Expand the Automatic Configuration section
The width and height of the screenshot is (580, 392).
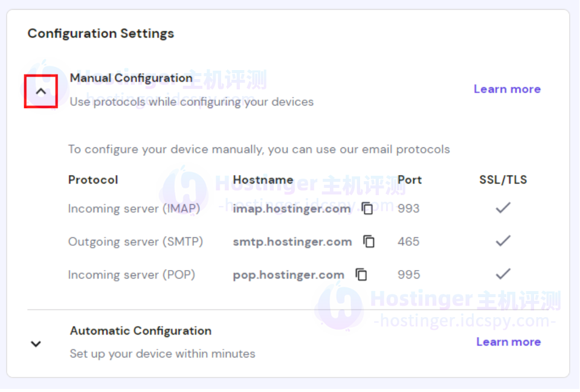(36, 344)
